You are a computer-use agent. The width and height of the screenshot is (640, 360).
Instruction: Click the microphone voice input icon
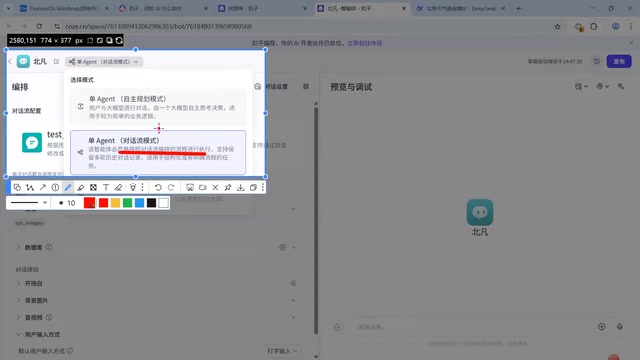click(x=620, y=327)
